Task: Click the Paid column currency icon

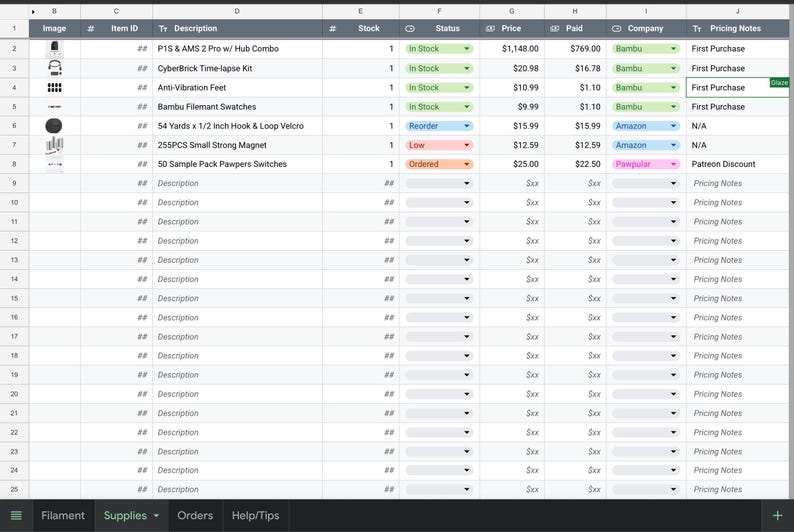Action: click(554, 29)
